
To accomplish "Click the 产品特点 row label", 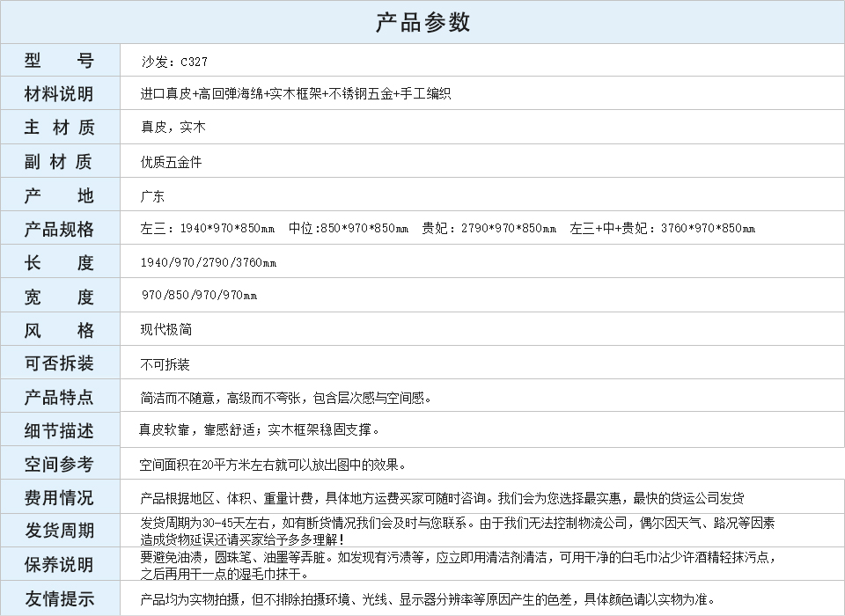I will [59, 397].
